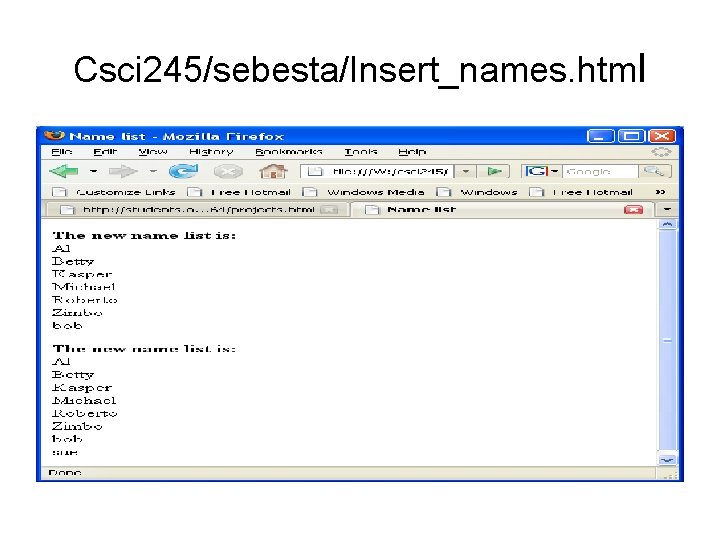Maximize the Firefox window
Viewport: 720px width, 540px height.
pyautogui.click(x=631, y=136)
